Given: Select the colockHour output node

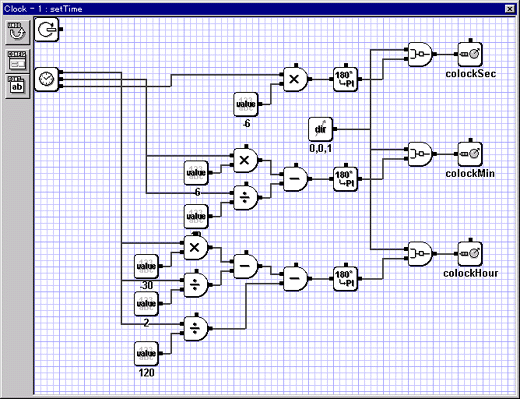Looking at the screenshot, I should [x=470, y=253].
